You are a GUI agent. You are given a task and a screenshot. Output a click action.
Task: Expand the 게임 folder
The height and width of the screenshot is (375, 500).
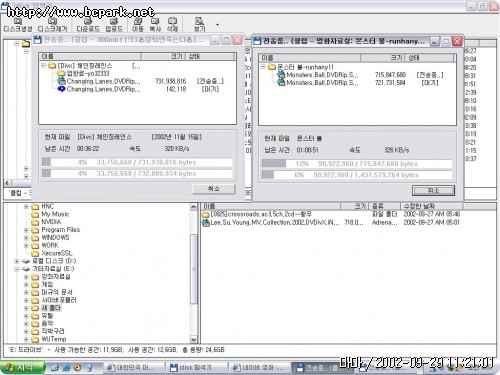pos(26,284)
